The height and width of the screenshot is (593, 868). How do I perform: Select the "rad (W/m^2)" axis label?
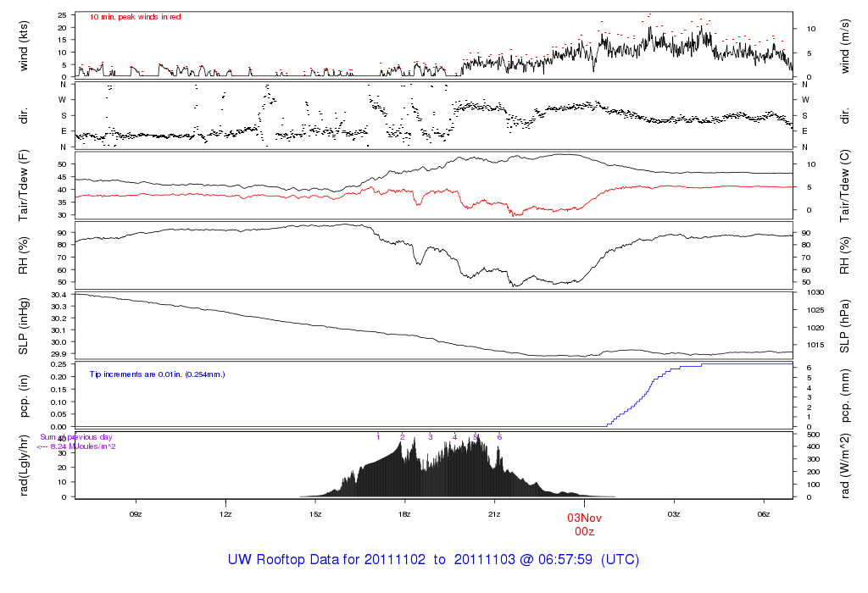tap(844, 466)
